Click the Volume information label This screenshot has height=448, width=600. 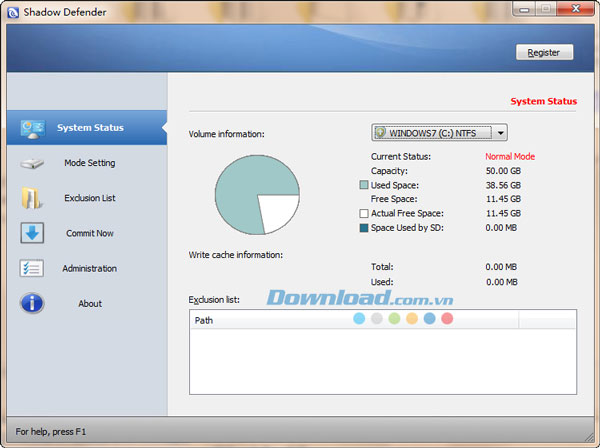coord(227,134)
